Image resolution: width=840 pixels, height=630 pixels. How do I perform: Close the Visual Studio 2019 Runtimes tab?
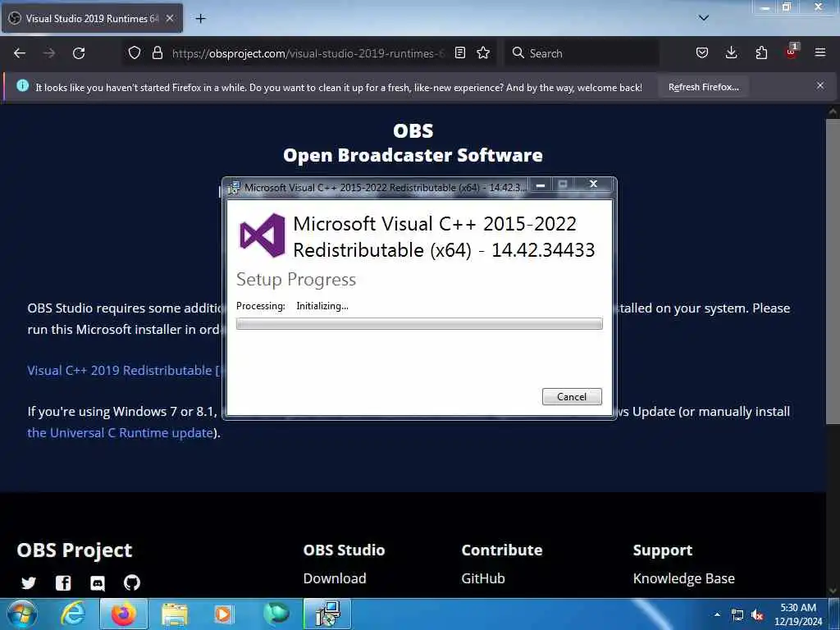pos(170,18)
